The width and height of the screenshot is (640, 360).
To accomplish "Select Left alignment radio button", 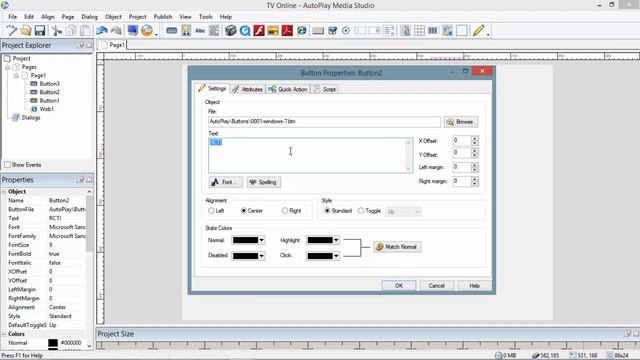I will pyautogui.click(x=211, y=211).
